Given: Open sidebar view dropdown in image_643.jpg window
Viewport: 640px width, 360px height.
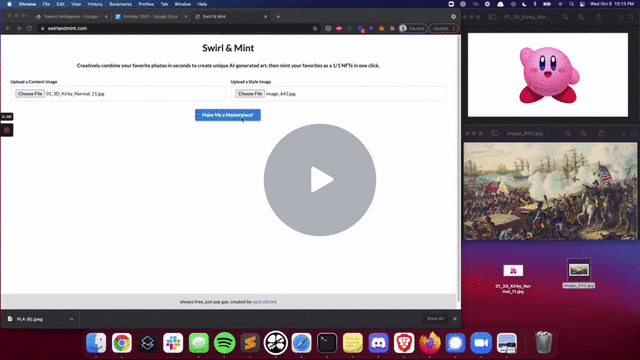Looking at the screenshot, I should (x=496, y=133).
